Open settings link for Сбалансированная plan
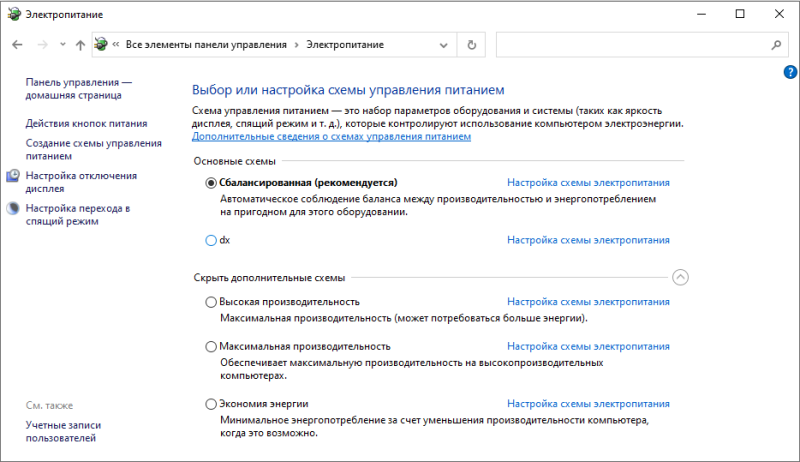Viewport: 800px width, 462px height. tap(588, 183)
